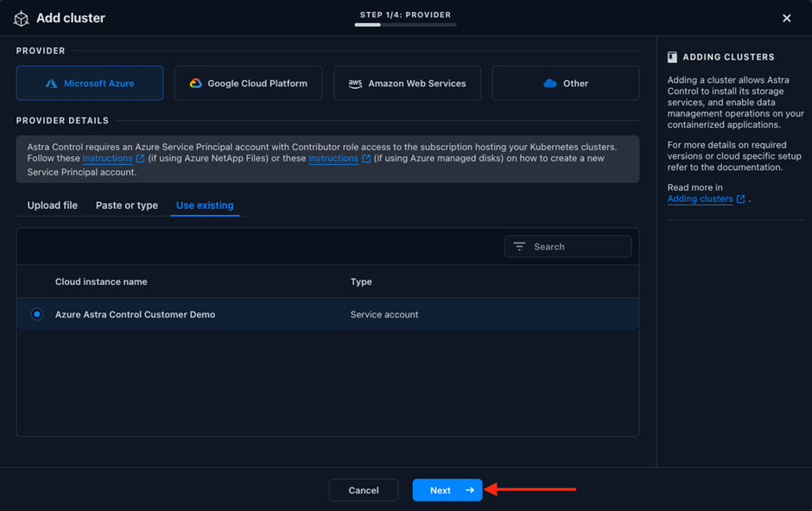
Task: Open the Azure managed disks Instructions link
Action: point(333,158)
